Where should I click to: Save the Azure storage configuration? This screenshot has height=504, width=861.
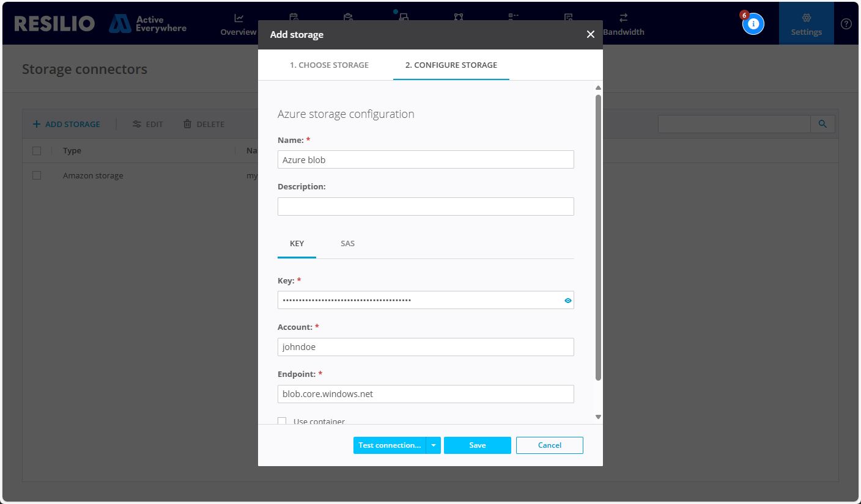[x=477, y=445]
